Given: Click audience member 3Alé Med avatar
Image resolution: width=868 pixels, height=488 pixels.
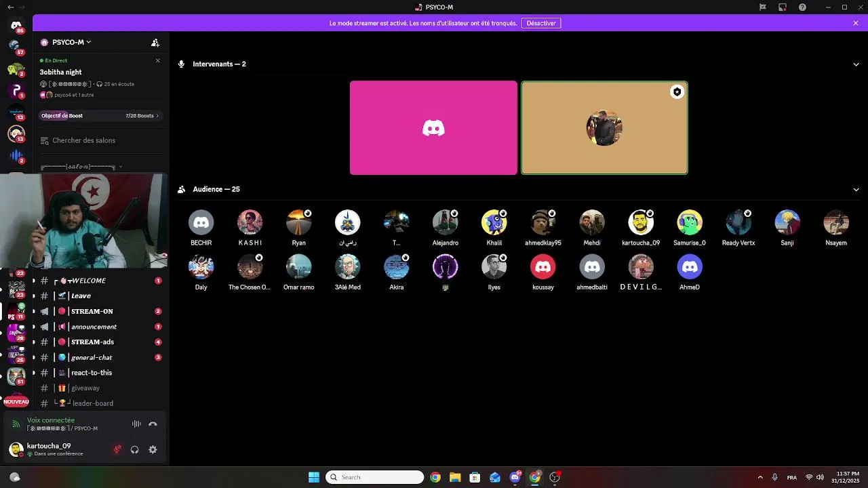Looking at the screenshot, I should click(347, 267).
